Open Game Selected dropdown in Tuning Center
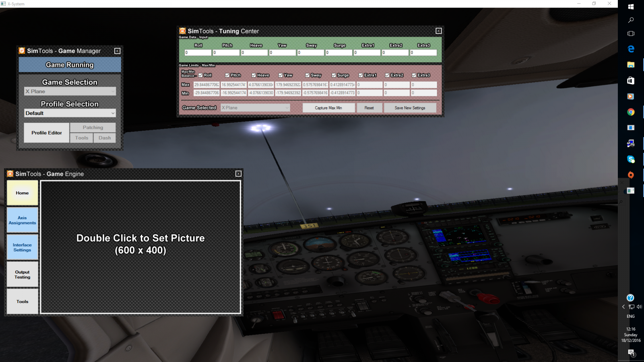The width and height of the screenshot is (644, 362). (x=255, y=108)
